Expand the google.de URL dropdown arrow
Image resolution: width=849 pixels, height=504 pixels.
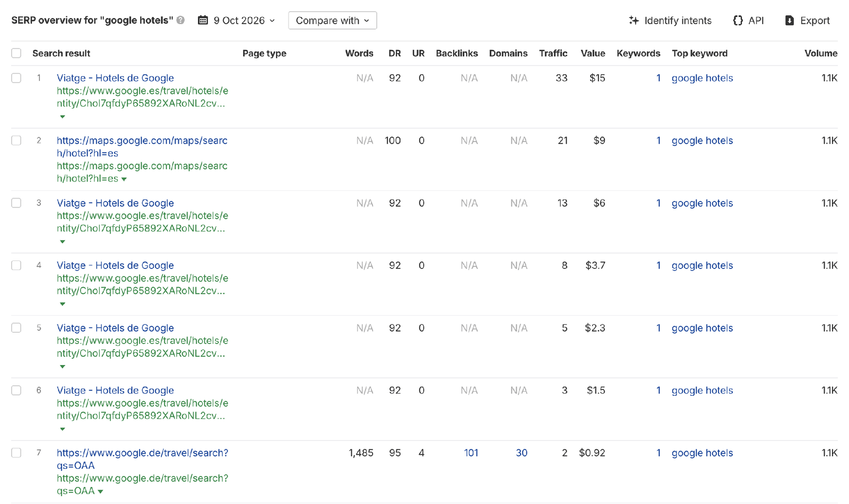100,492
